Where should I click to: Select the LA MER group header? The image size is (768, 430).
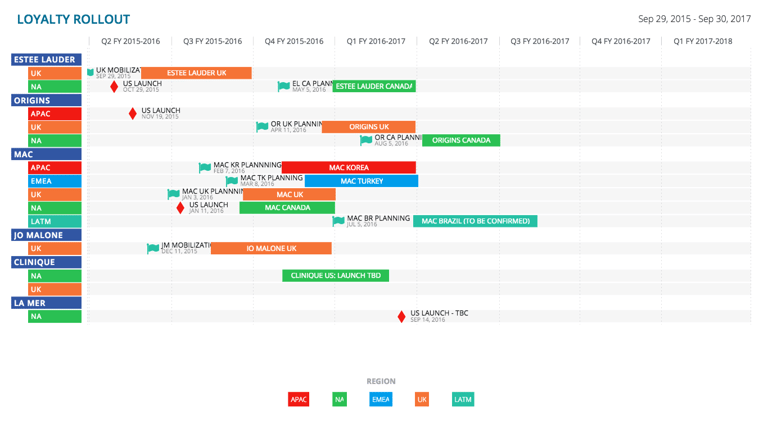[46, 303]
